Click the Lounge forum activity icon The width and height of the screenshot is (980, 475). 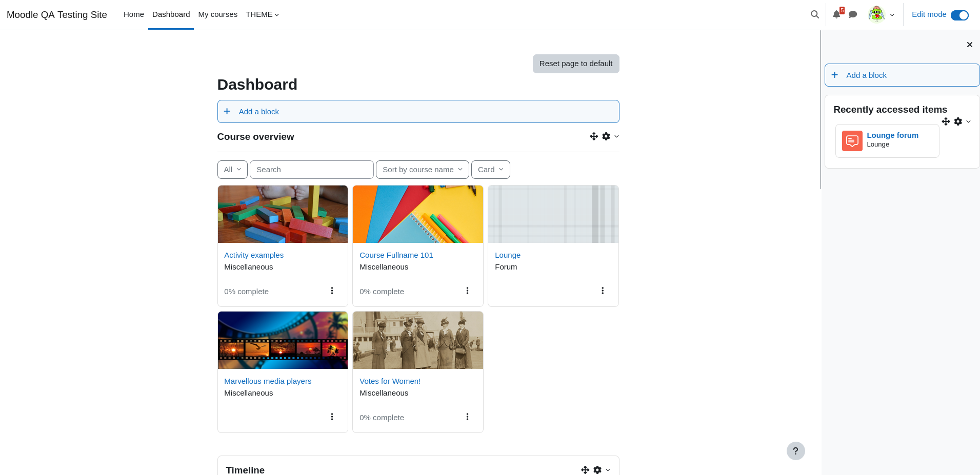click(x=852, y=140)
